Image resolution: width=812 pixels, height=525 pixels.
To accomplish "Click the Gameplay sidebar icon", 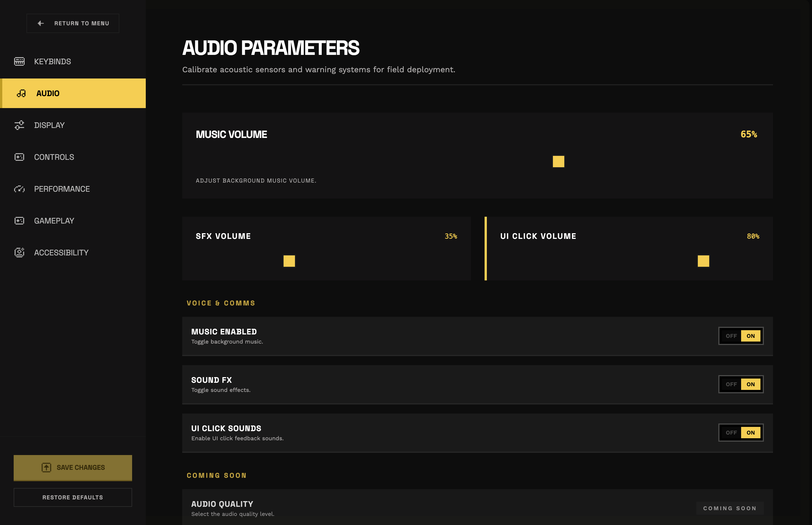I will [19, 221].
